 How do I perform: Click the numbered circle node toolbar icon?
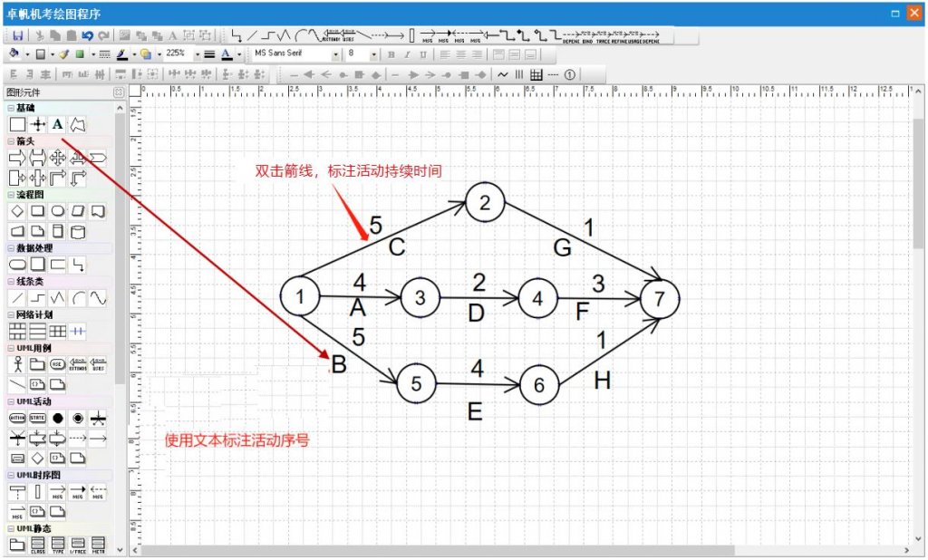(x=569, y=74)
